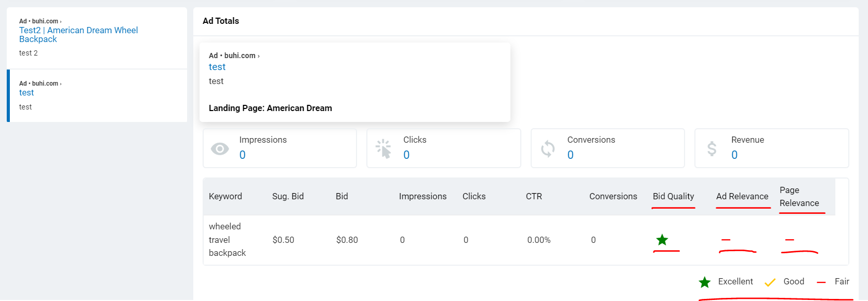Image resolution: width=868 pixels, height=301 pixels.
Task: Click the green Bid Quality star
Action: (662, 240)
